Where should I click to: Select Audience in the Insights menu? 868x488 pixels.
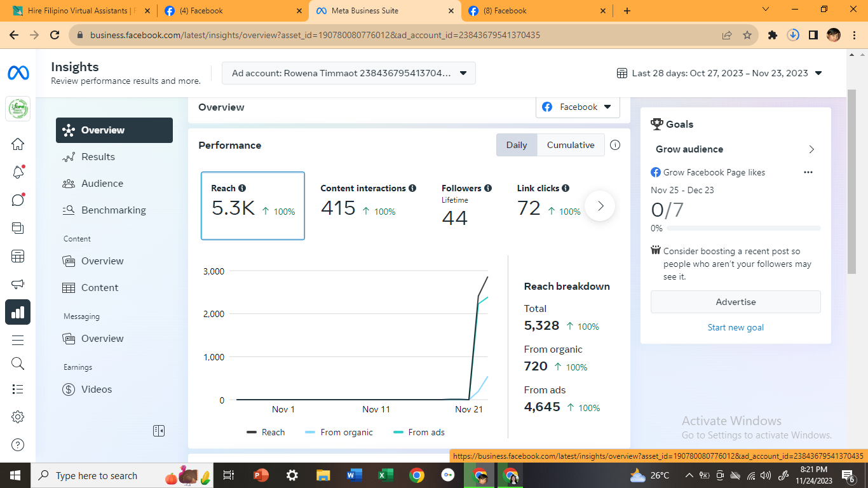click(114, 184)
